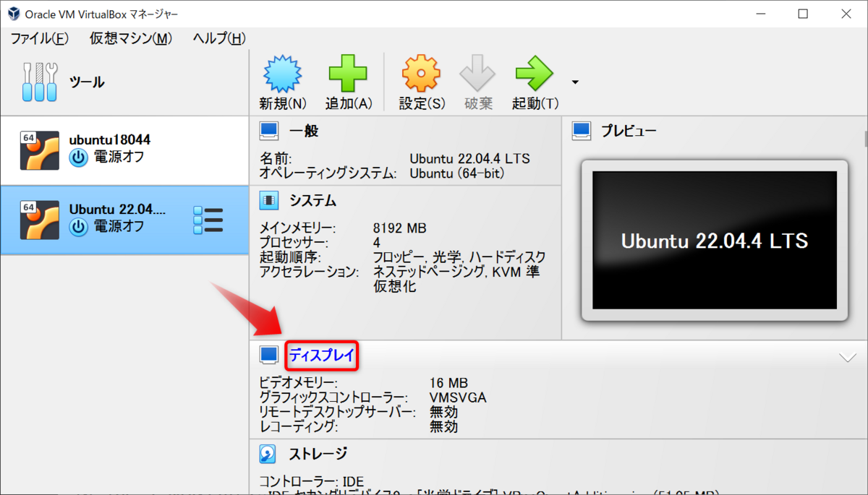This screenshot has height=495, width=868.
Task: Click the Ubuntu (64-bit) operating system value
Action: click(x=456, y=173)
